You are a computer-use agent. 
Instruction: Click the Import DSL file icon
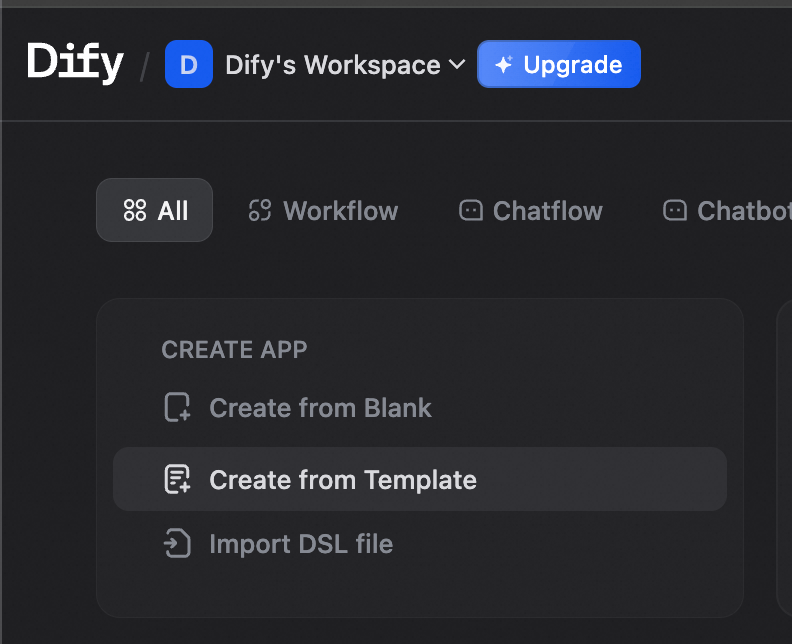pyautogui.click(x=177, y=543)
